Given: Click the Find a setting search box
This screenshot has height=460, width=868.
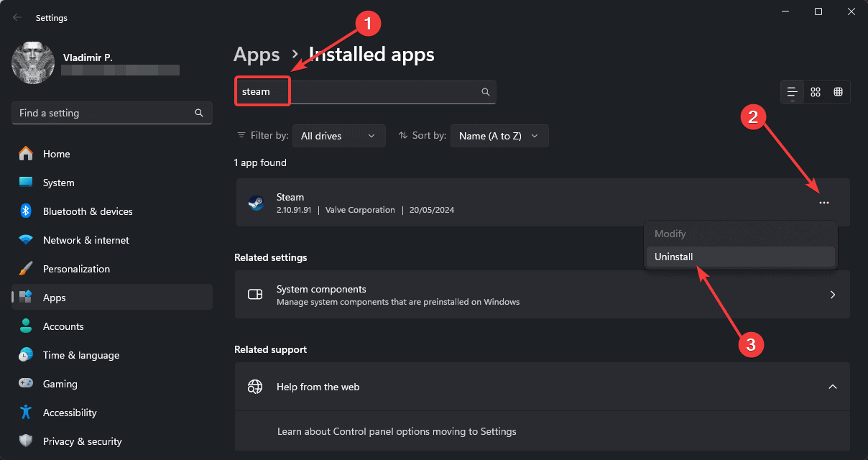Looking at the screenshot, I should pos(111,113).
